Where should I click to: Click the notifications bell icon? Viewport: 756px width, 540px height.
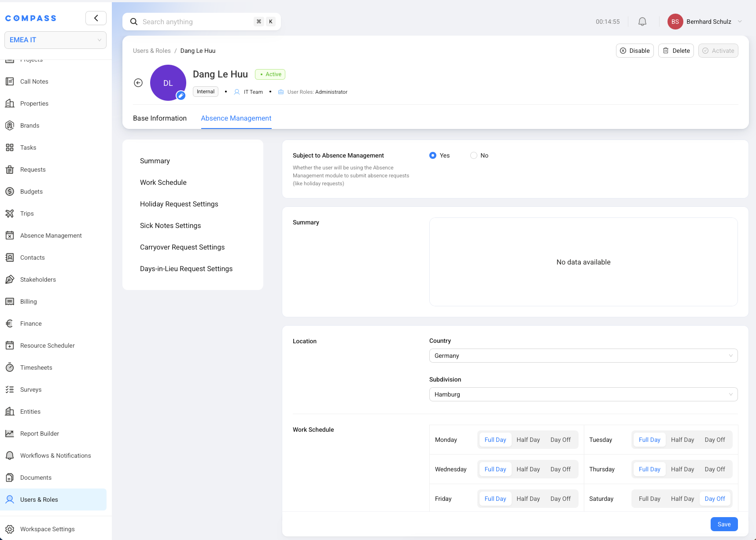pyautogui.click(x=642, y=22)
